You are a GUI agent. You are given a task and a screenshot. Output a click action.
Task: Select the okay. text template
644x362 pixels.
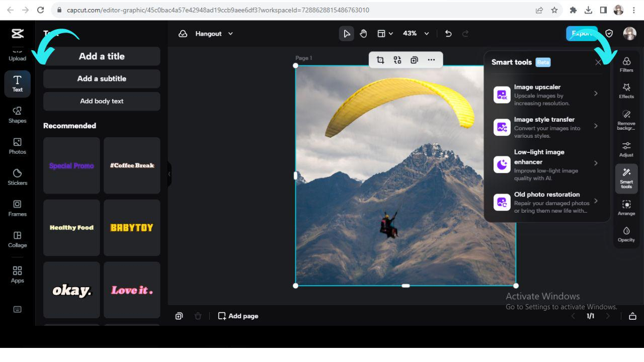(71, 290)
